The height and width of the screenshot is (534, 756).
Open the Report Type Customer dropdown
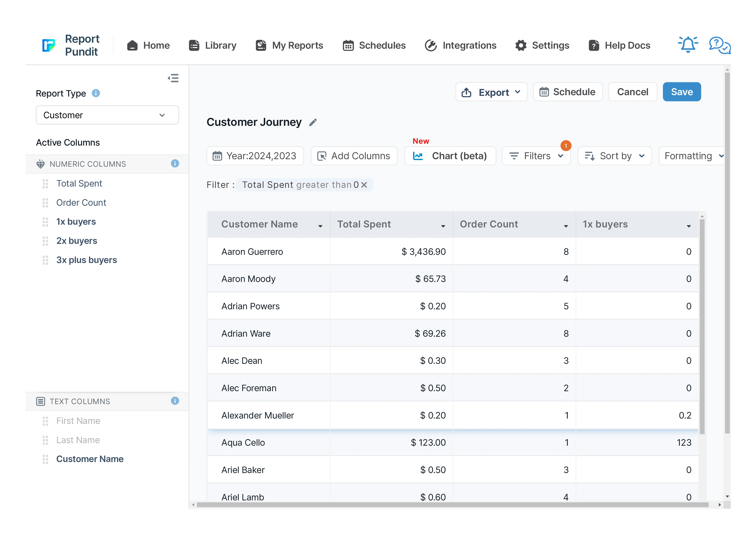107,115
